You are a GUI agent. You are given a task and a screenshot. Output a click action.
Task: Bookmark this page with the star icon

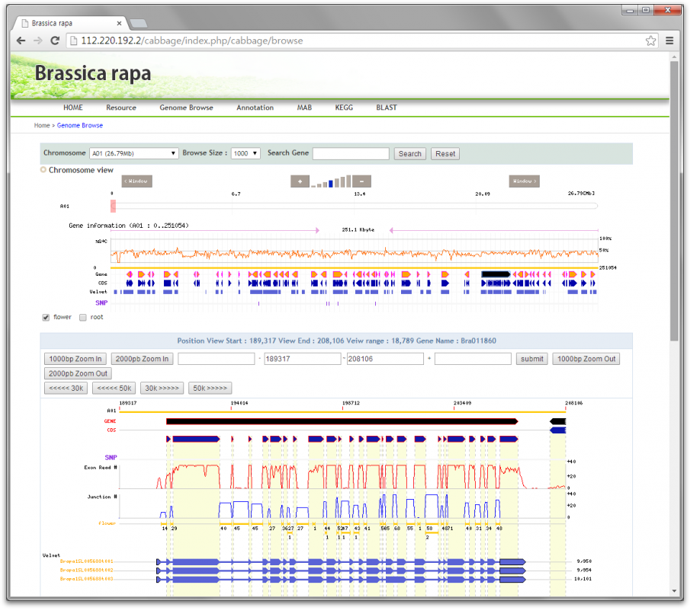(651, 41)
